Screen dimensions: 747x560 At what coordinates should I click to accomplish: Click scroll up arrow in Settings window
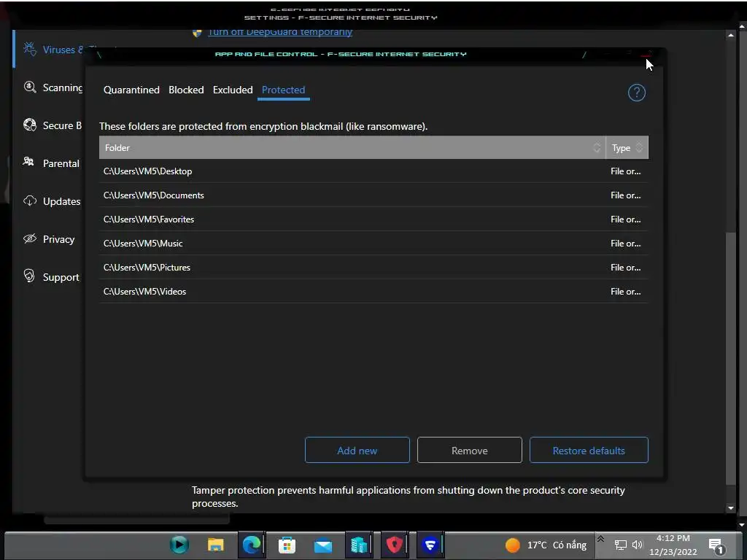pos(731,35)
